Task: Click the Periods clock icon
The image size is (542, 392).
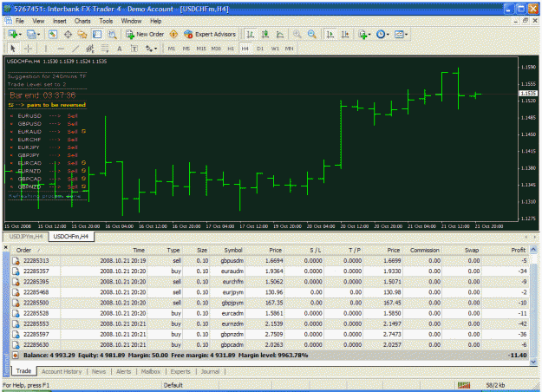Action: pos(381,34)
